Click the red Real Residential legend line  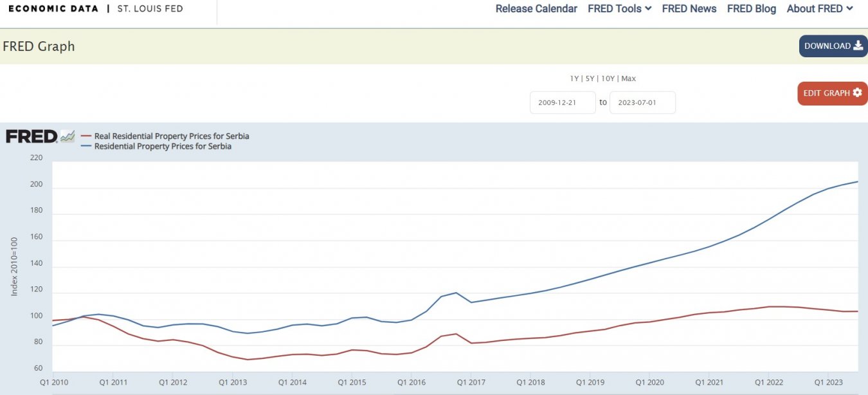(86, 136)
